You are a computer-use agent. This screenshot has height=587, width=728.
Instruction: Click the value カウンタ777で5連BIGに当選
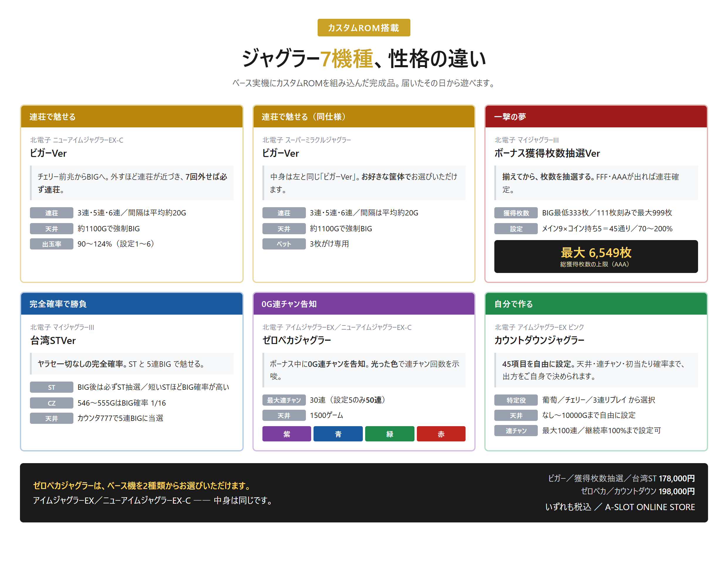click(x=120, y=418)
